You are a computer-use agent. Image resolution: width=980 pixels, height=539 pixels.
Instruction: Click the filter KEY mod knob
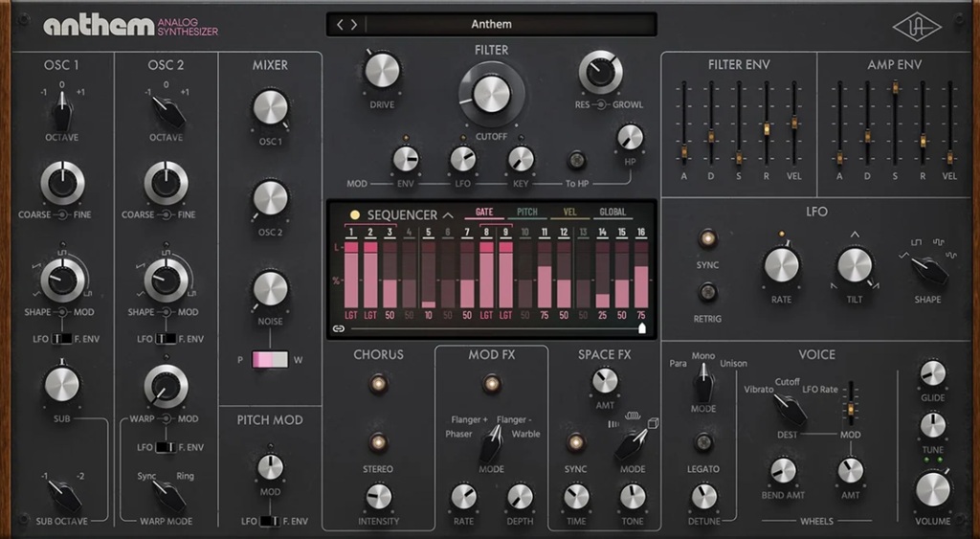pyautogui.click(x=521, y=159)
